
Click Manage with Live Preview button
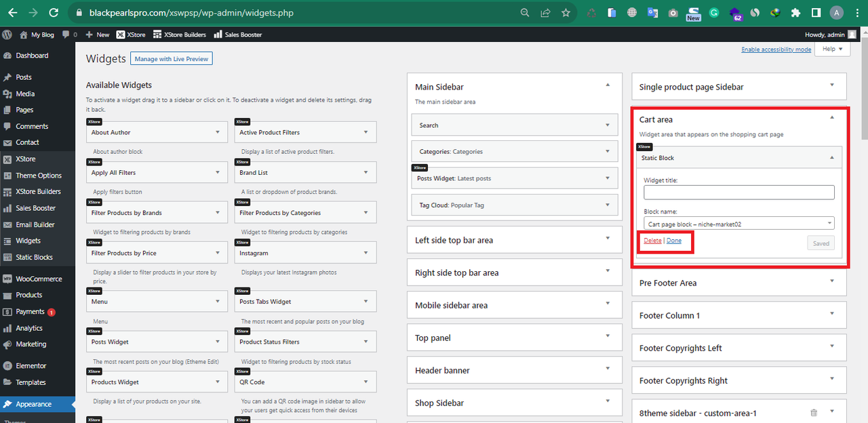tap(172, 59)
